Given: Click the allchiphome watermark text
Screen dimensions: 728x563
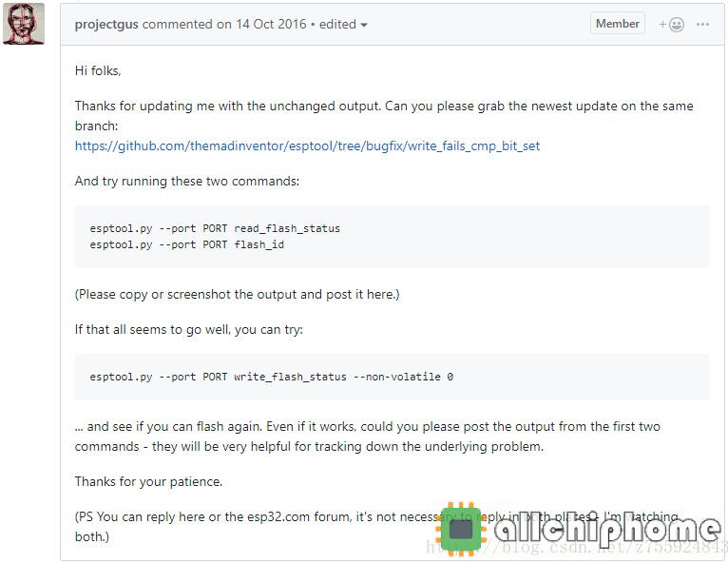Looking at the screenshot, I should (607, 529).
